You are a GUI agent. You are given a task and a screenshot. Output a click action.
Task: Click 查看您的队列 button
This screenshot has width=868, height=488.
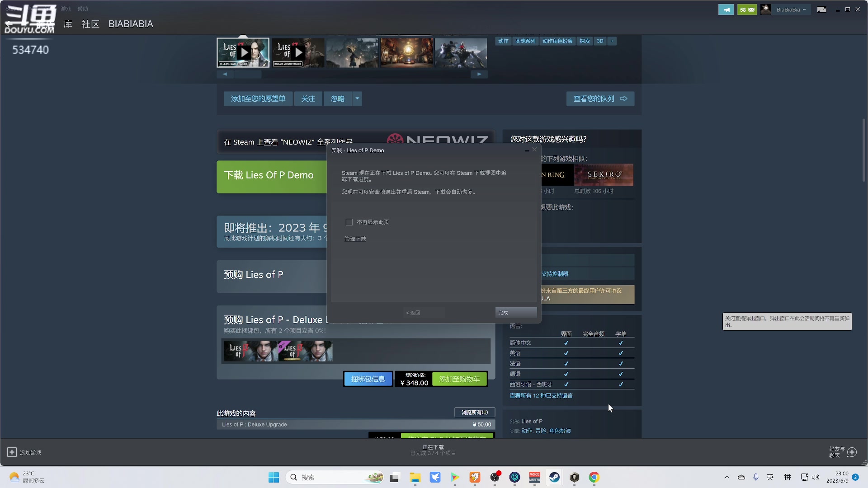click(600, 99)
